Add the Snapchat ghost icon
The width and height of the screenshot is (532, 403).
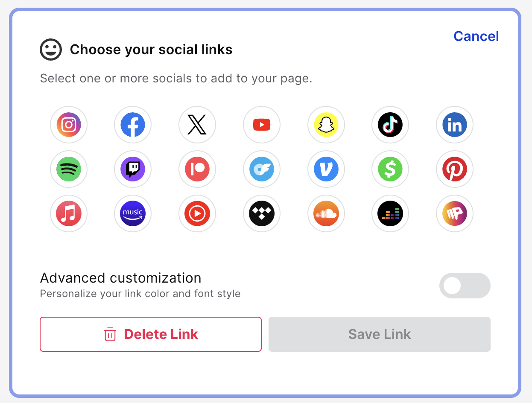(x=326, y=125)
